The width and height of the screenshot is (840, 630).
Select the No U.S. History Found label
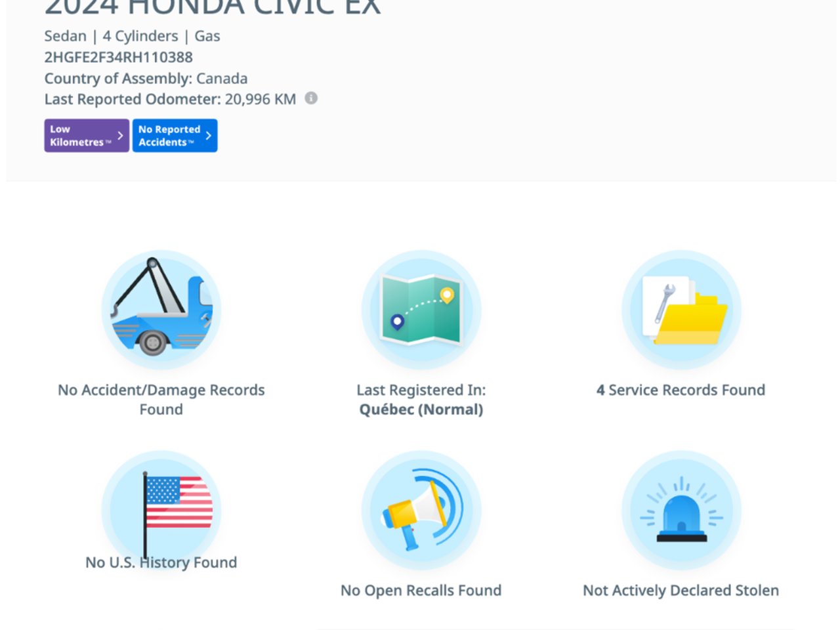(x=161, y=562)
